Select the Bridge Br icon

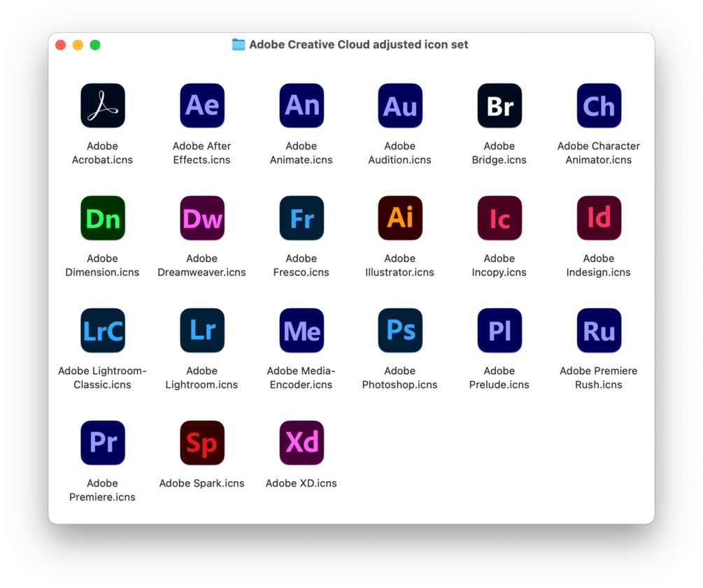[x=500, y=106]
